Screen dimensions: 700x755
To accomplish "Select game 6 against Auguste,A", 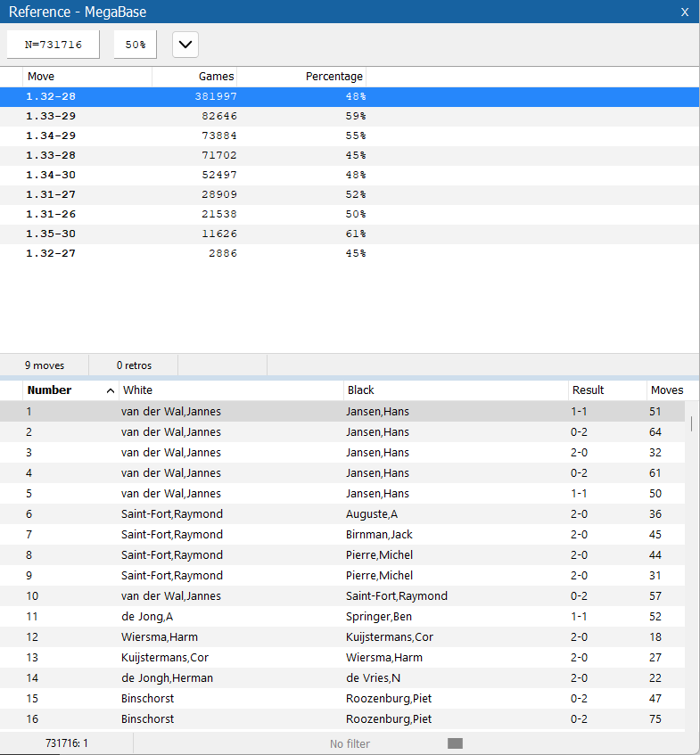I will pos(342,513).
